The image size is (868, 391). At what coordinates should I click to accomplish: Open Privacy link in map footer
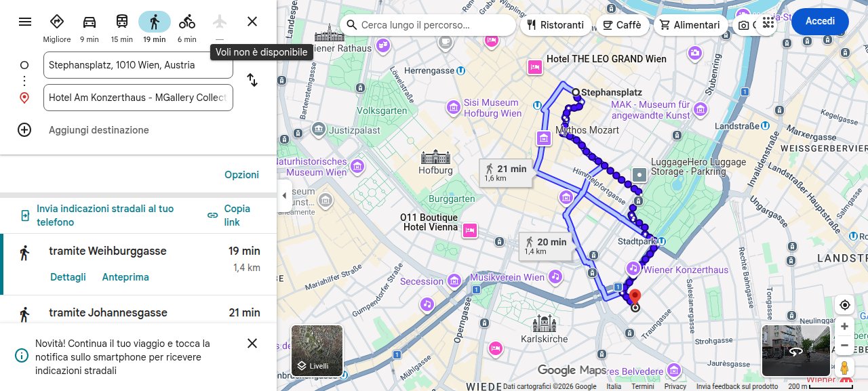point(675,386)
